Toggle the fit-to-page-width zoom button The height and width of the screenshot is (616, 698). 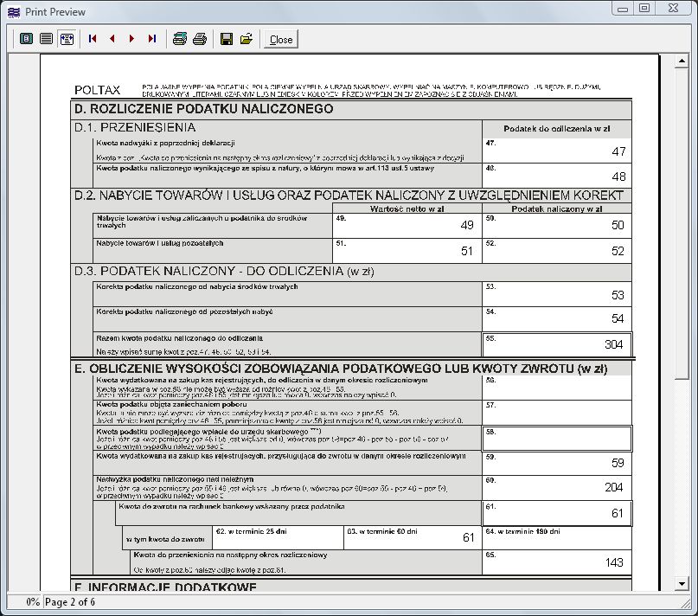tap(66, 39)
